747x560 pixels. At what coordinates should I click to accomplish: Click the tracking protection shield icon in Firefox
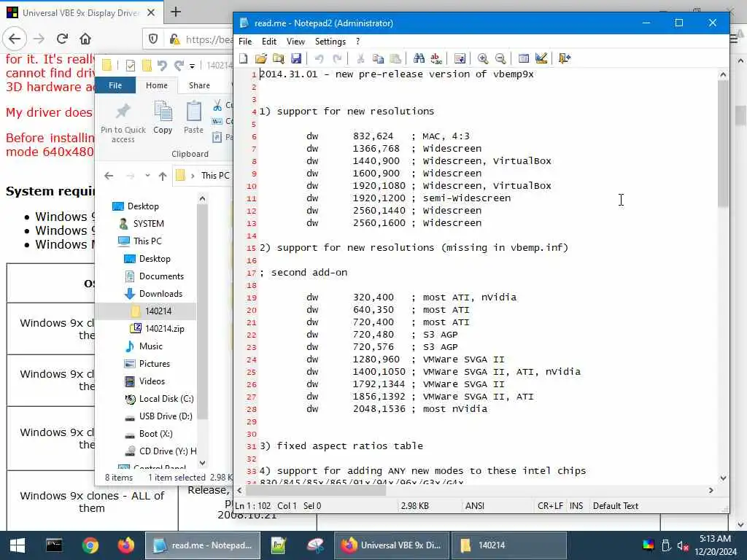[153, 39]
